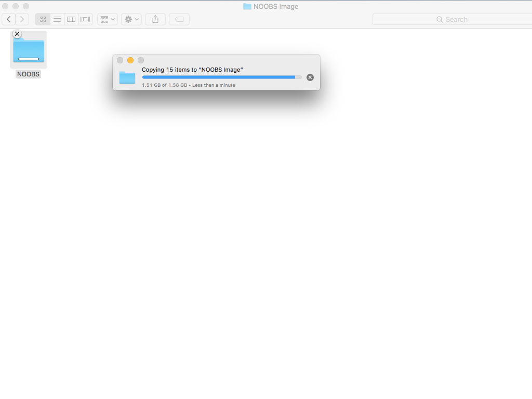Switch to icon view

click(x=43, y=19)
